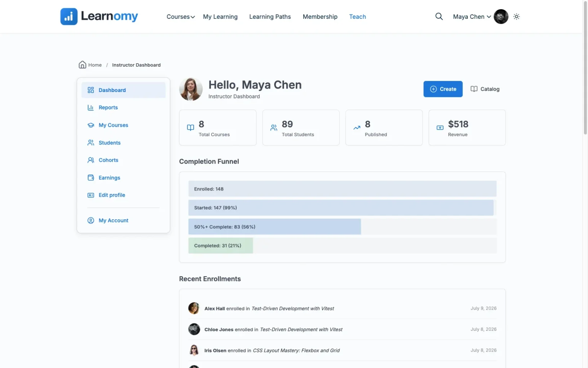Click Iris Olsen's avatar in enrollments
The image size is (588, 368).
(x=194, y=350)
